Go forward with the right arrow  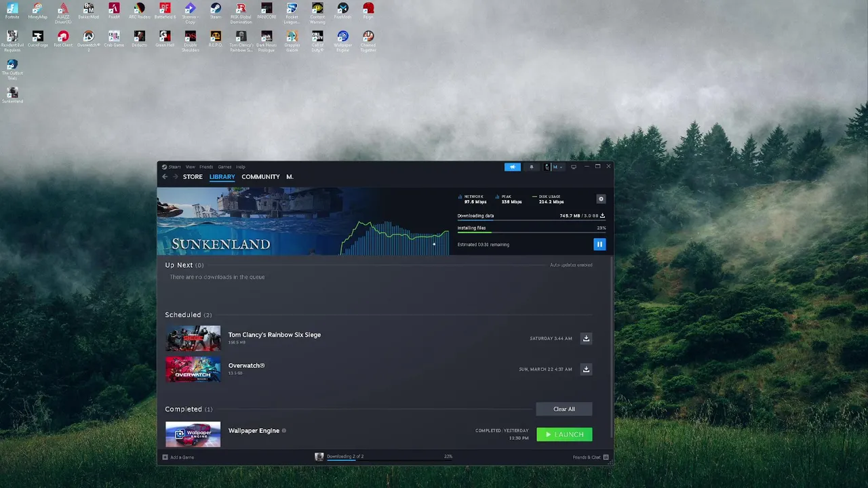click(176, 177)
